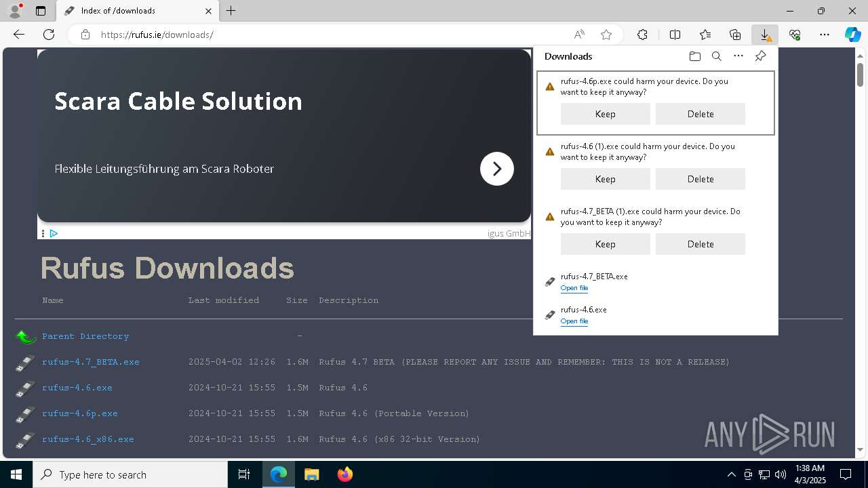The width and height of the screenshot is (868, 488).
Task: Activate Read aloud icon in address bar
Action: point(579,35)
